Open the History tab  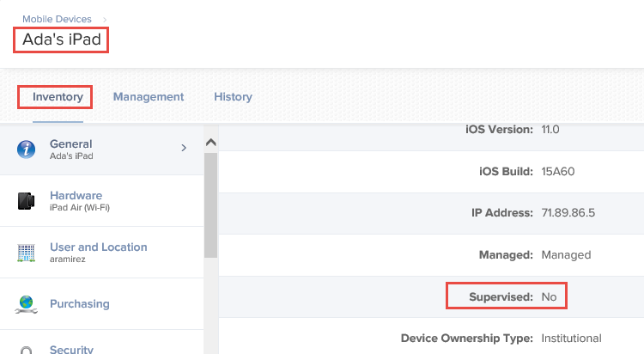pyautogui.click(x=233, y=96)
